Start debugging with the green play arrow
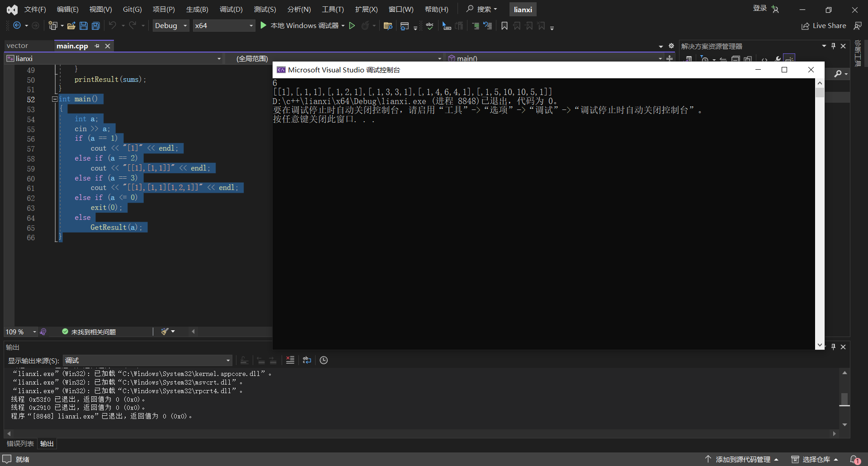868x466 pixels. click(x=264, y=26)
